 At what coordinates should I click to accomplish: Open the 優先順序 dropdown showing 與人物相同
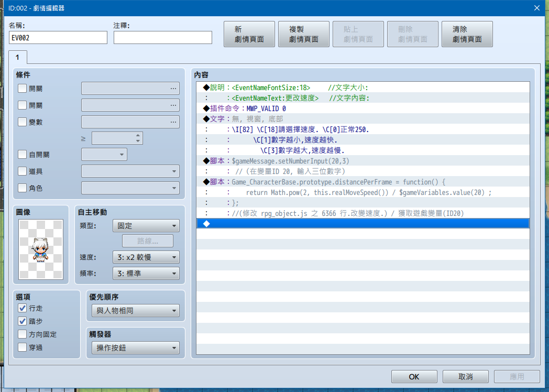[x=136, y=311]
